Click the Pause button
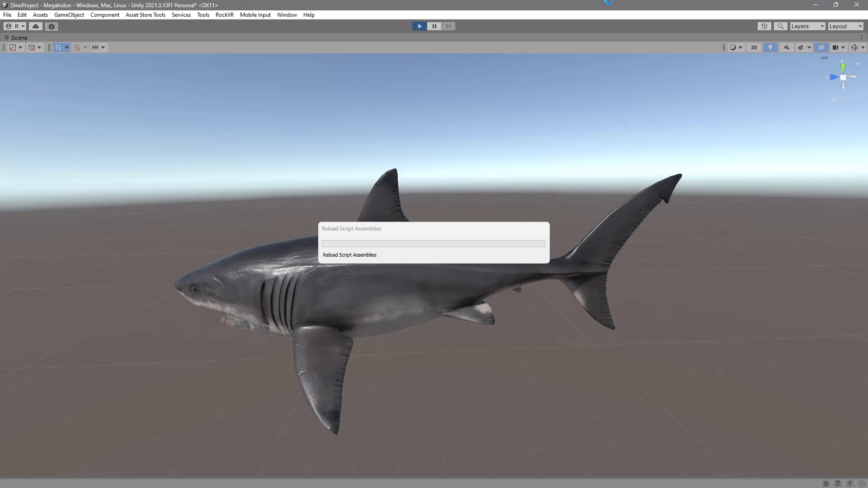The image size is (868, 488). (434, 26)
